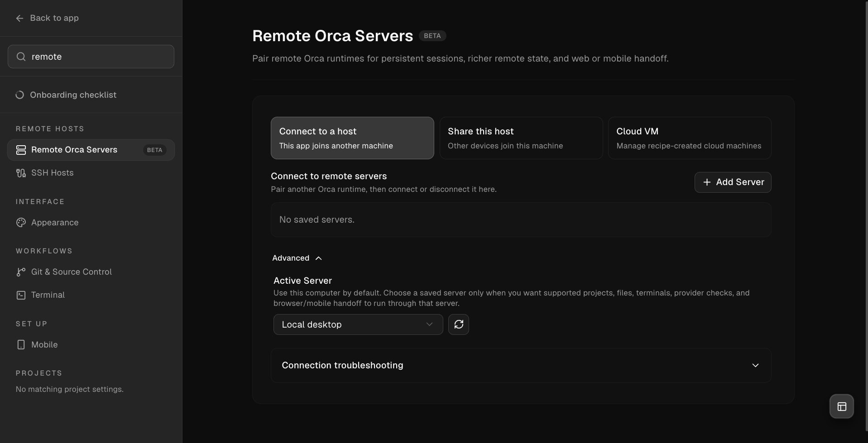This screenshot has width=868, height=443.
Task: Click the Add Server button
Action: point(733,182)
